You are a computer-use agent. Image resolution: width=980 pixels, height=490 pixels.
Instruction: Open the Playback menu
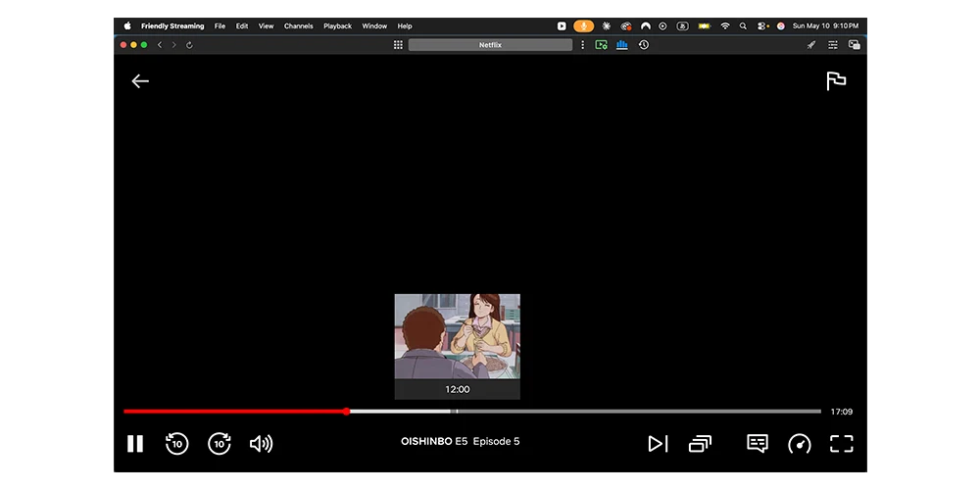tap(337, 26)
